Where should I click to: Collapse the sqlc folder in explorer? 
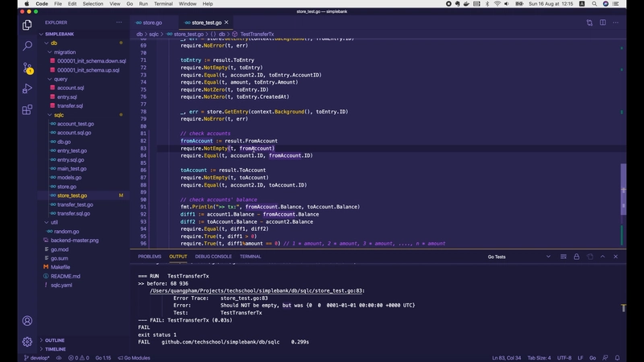pyautogui.click(x=58, y=115)
